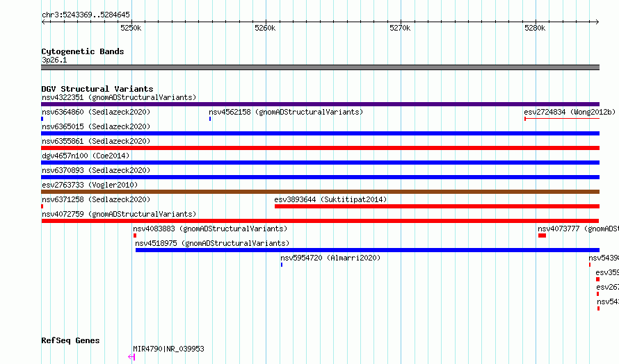This screenshot has width=619, height=364.
Task: Click the 5250k ruler tick label
Action: (x=131, y=28)
